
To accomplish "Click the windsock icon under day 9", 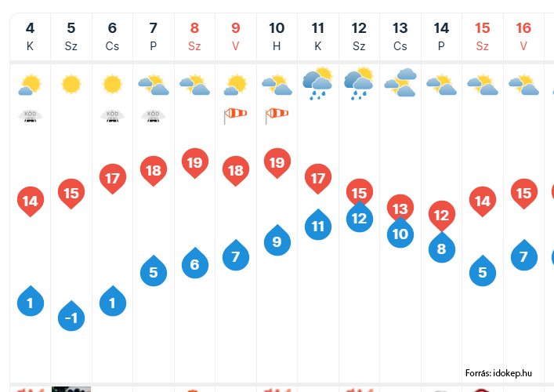I will (x=235, y=115).
